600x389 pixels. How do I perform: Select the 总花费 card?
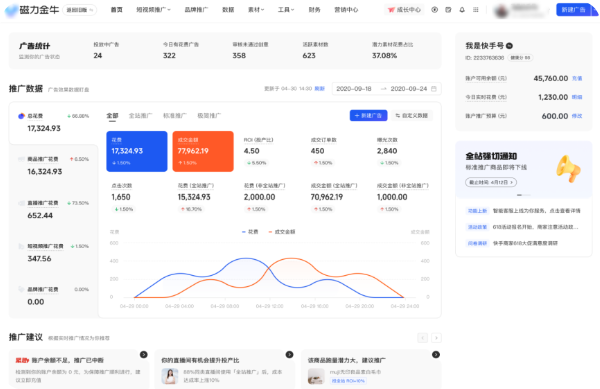click(54, 123)
